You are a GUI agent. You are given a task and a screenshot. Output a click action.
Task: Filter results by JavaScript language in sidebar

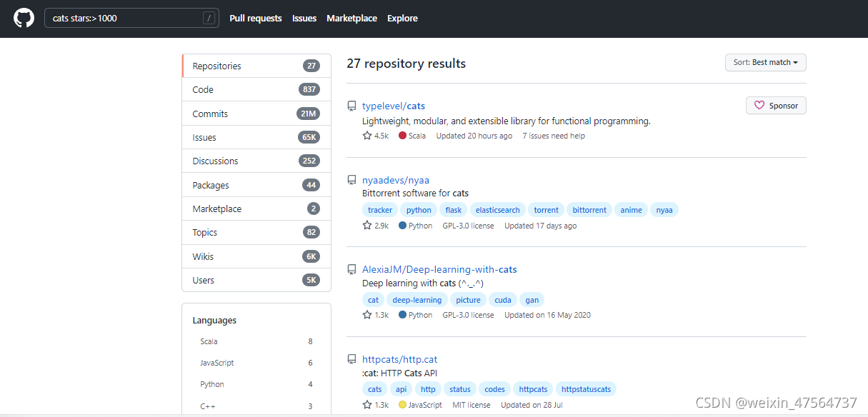(256, 363)
